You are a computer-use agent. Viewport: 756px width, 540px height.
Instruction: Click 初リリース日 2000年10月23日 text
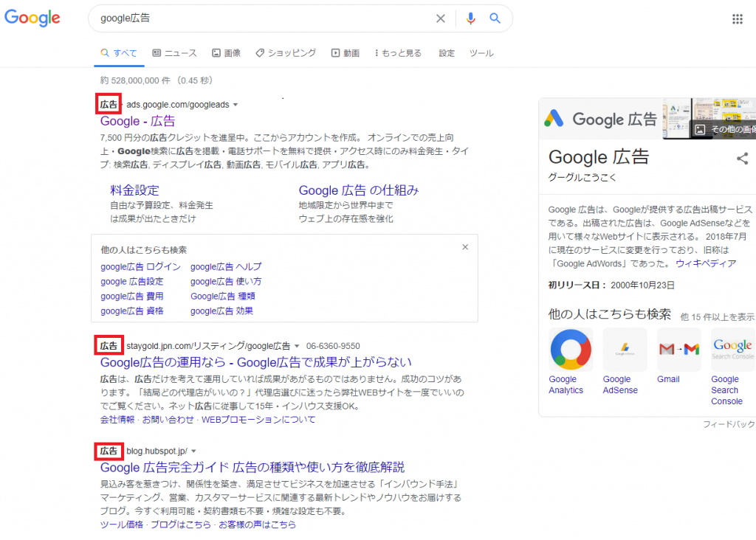coord(611,285)
